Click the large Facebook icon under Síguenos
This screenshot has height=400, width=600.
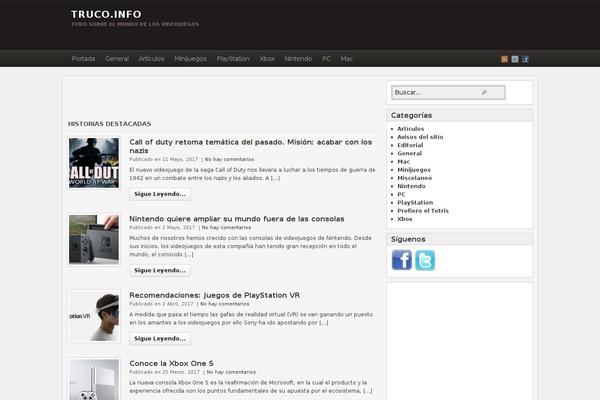coord(402,260)
